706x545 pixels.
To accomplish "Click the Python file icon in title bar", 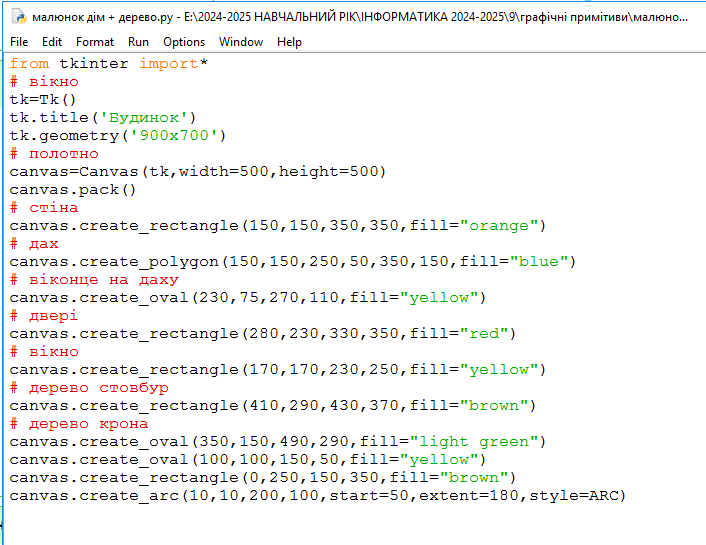I will point(19,17).
